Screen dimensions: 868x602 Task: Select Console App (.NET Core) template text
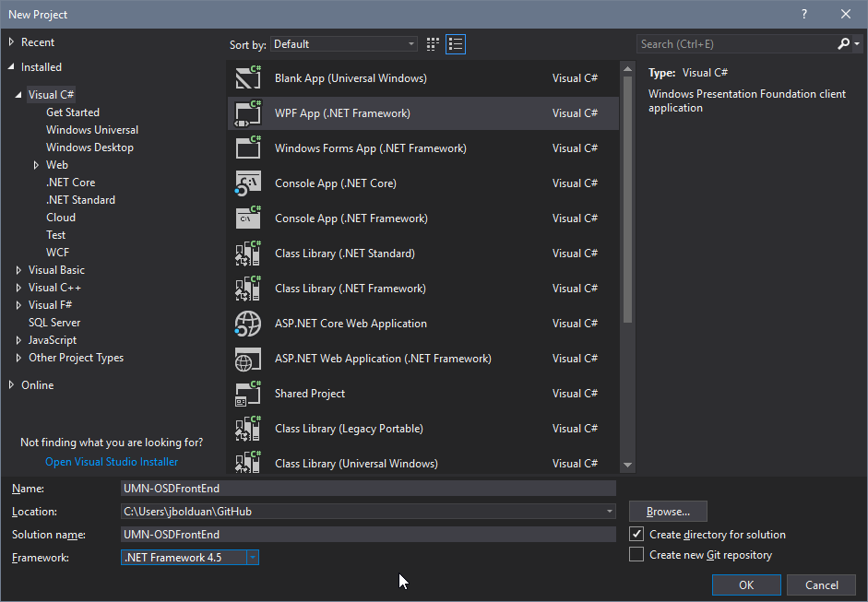[x=336, y=183]
